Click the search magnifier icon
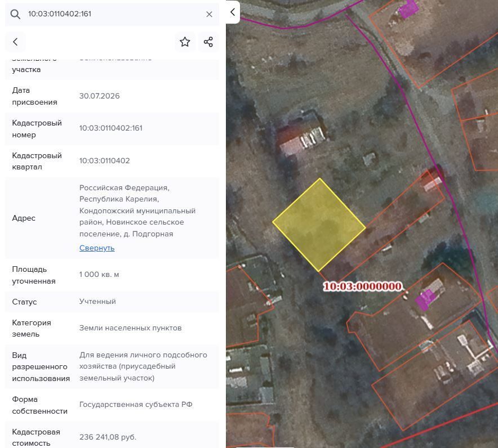 pos(15,14)
